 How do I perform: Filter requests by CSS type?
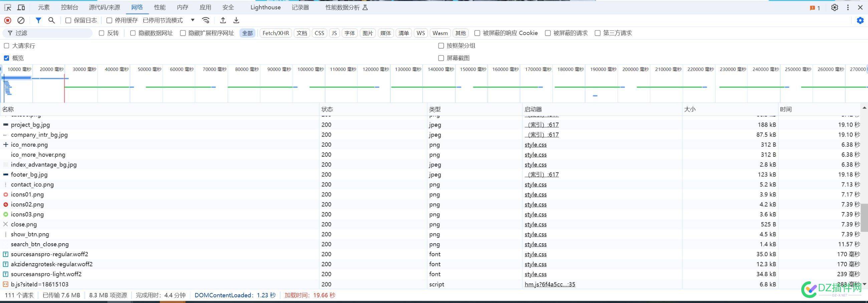point(319,33)
